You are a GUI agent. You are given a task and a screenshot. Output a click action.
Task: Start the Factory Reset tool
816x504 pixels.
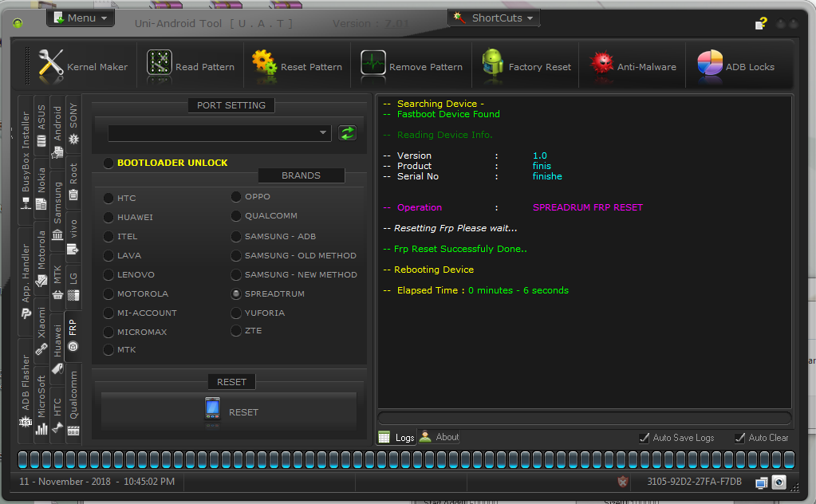526,66
